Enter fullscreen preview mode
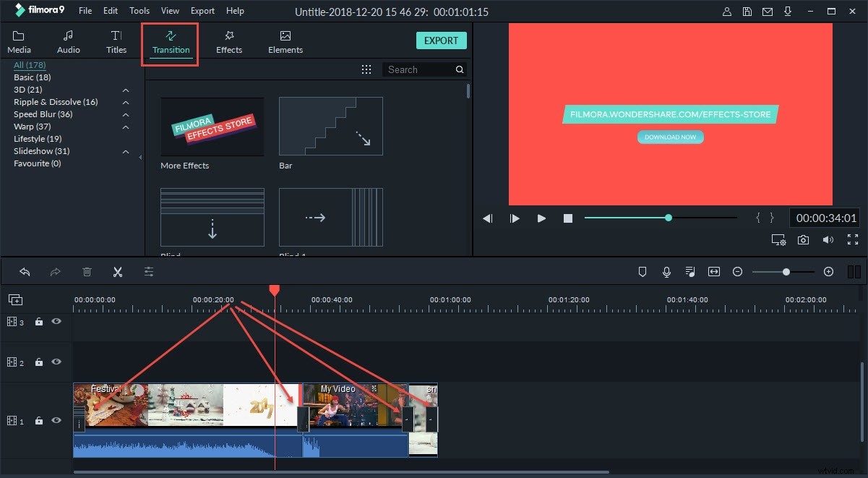868x478 pixels. tap(853, 239)
